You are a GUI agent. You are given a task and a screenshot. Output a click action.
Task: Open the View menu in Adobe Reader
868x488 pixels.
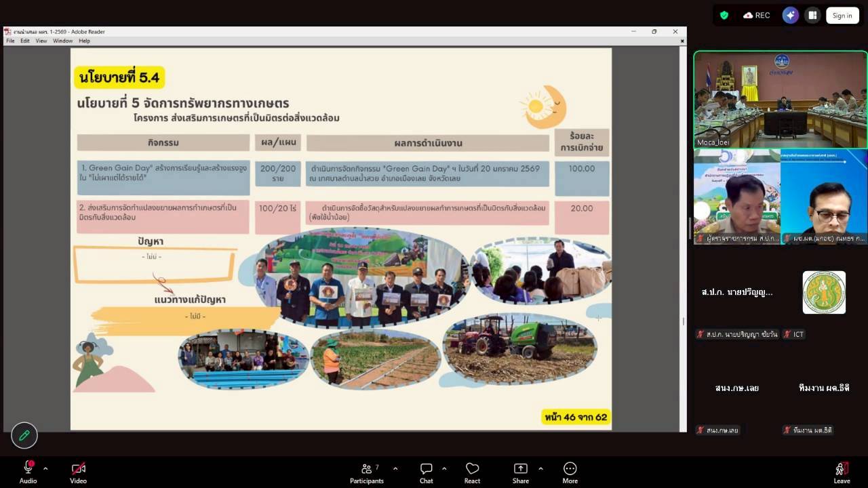pyautogui.click(x=41, y=41)
